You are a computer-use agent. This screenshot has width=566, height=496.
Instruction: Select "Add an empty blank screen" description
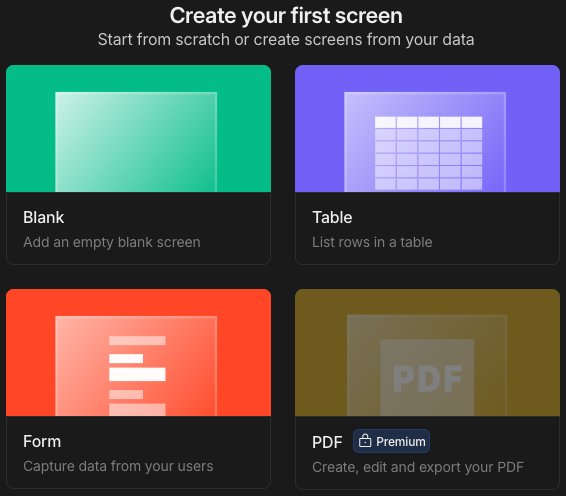click(112, 242)
